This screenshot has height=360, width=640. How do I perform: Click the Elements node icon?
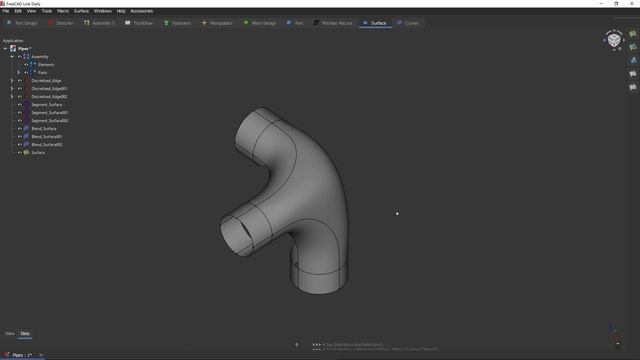point(33,64)
